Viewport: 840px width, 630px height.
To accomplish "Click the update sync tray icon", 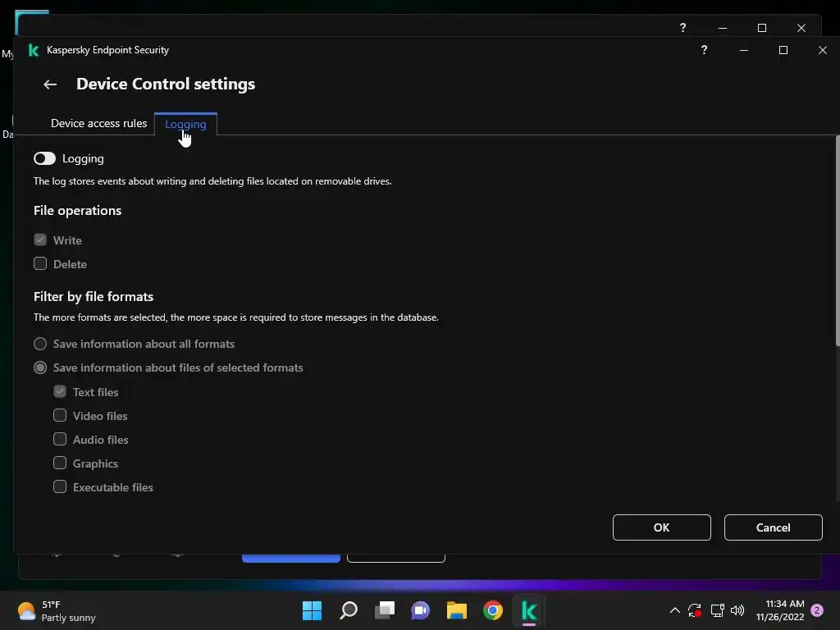I will click(695, 610).
